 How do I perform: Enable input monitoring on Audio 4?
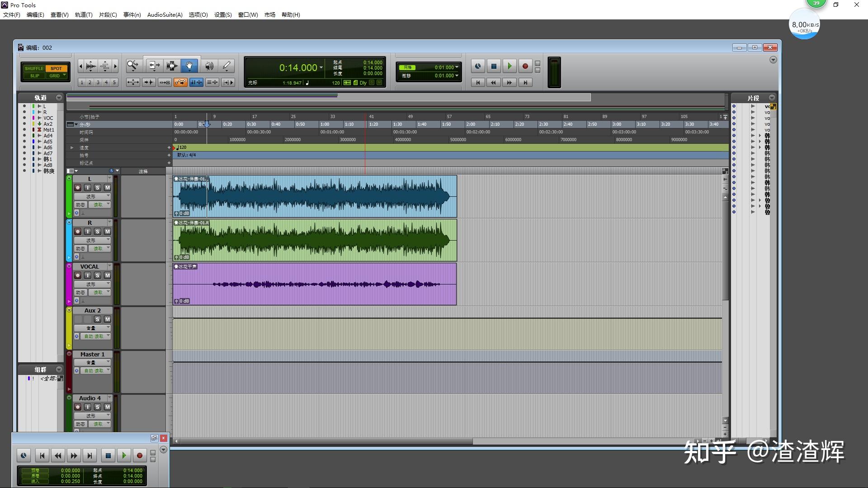click(88, 407)
